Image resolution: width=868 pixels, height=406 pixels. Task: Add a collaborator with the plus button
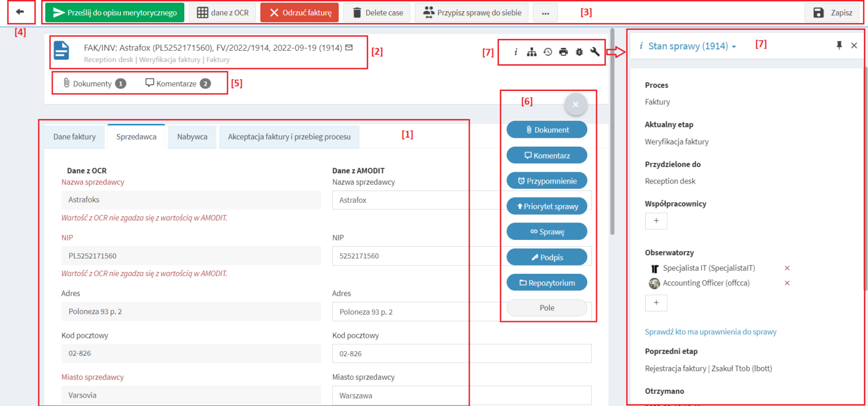coord(656,221)
